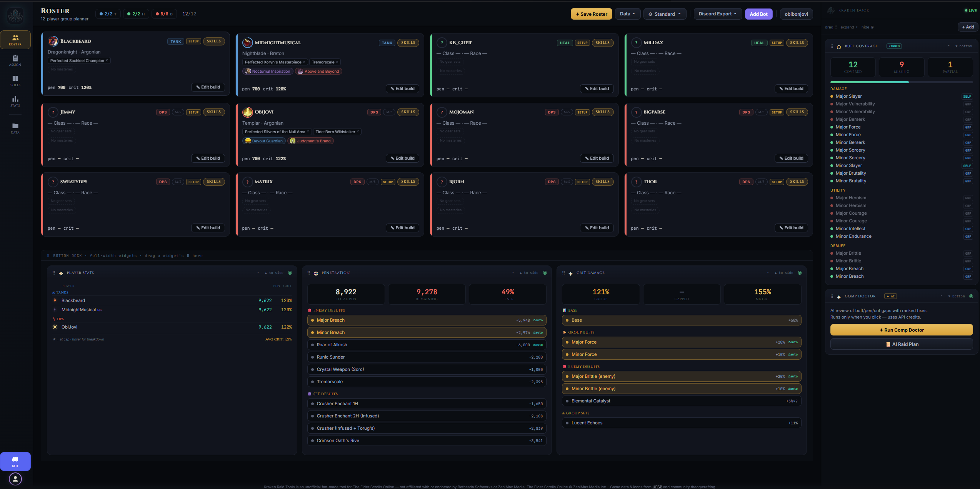
Task: Open the Data dropdown menu
Action: point(627,14)
